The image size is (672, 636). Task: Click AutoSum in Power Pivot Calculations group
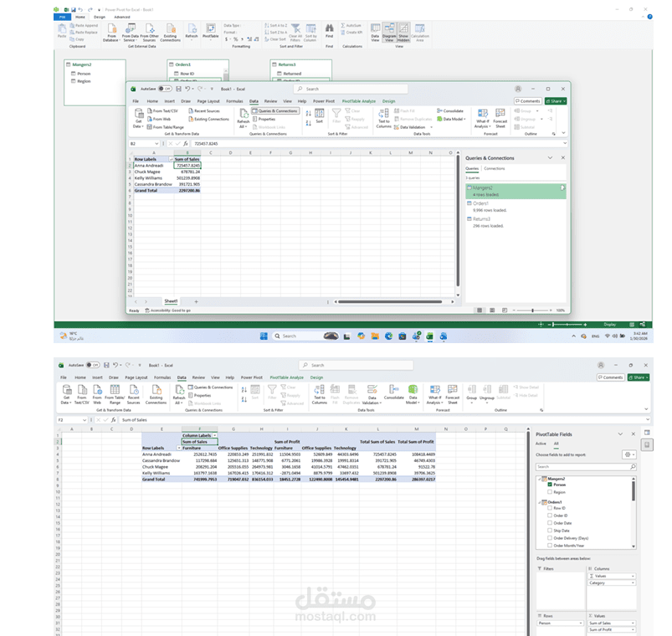351,25
